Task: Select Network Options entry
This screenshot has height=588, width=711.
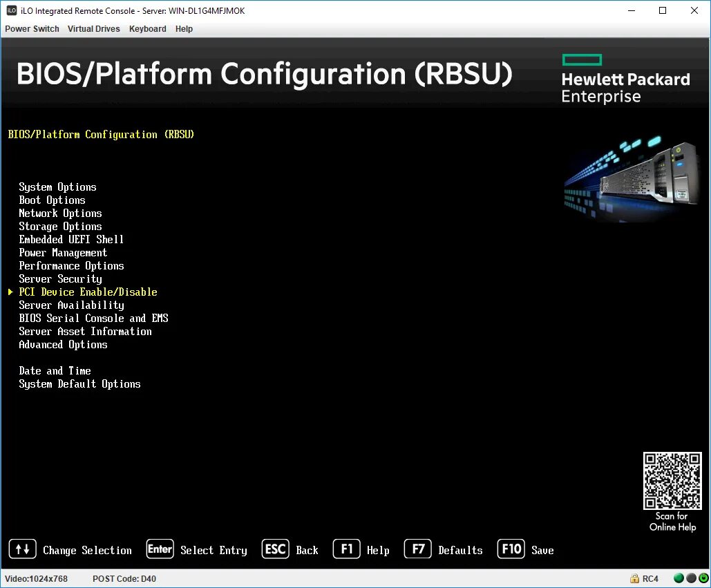Action: click(x=60, y=213)
